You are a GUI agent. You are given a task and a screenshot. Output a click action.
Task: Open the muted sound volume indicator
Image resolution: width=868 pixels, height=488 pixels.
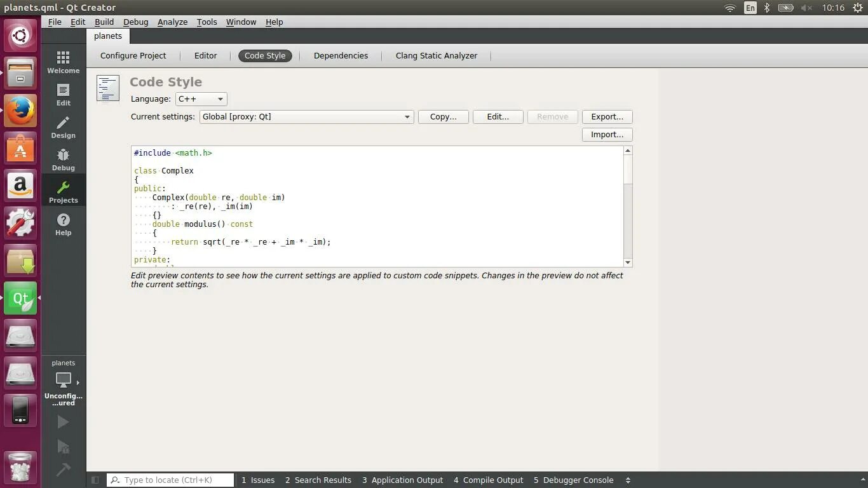807,8
